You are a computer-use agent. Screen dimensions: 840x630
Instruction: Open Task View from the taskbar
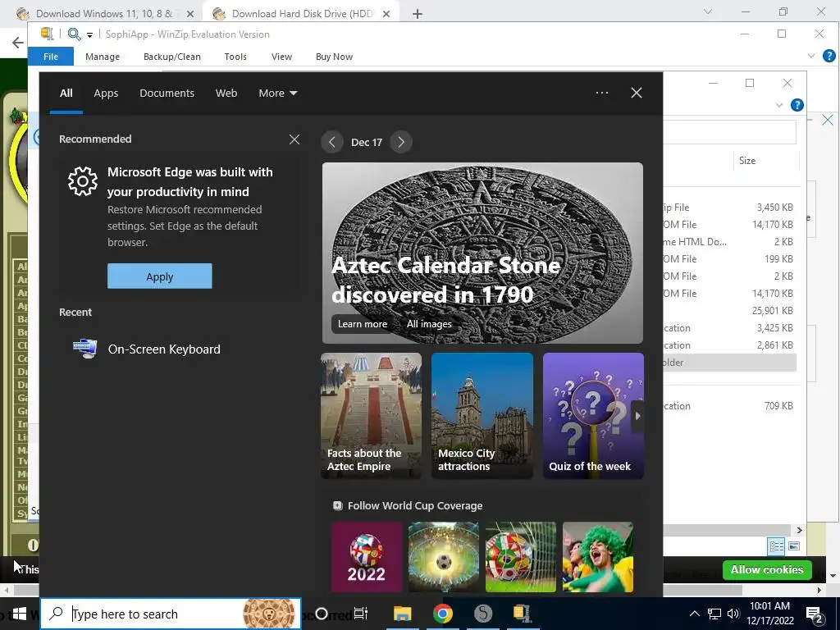coord(361,614)
